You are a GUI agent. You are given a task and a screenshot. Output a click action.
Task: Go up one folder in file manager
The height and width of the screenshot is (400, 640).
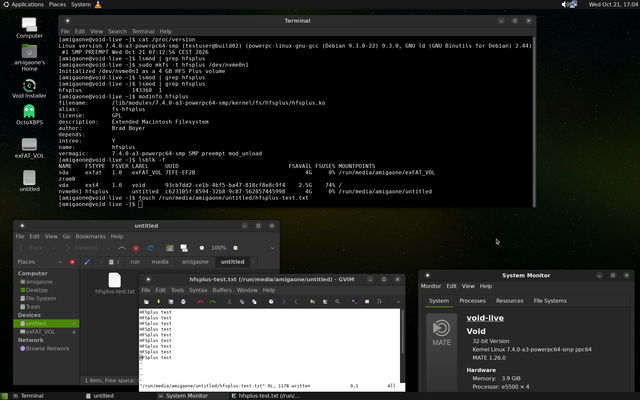tap(122, 248)
